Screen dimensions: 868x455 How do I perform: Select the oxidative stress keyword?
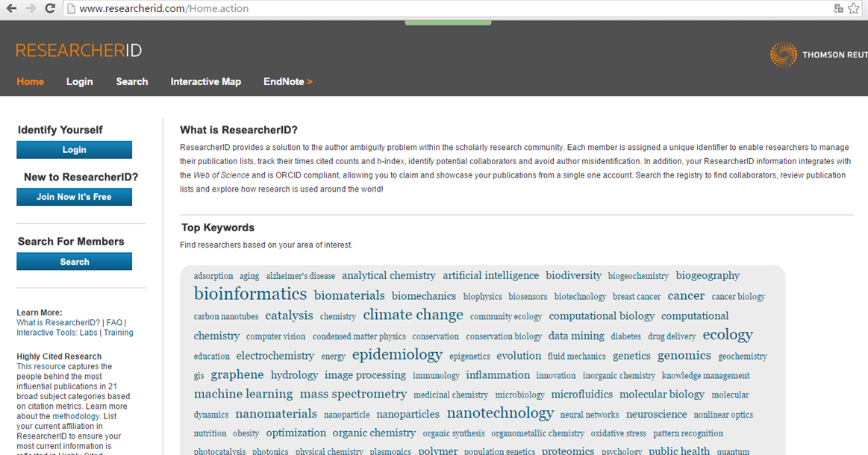click(x=618, y=433)
